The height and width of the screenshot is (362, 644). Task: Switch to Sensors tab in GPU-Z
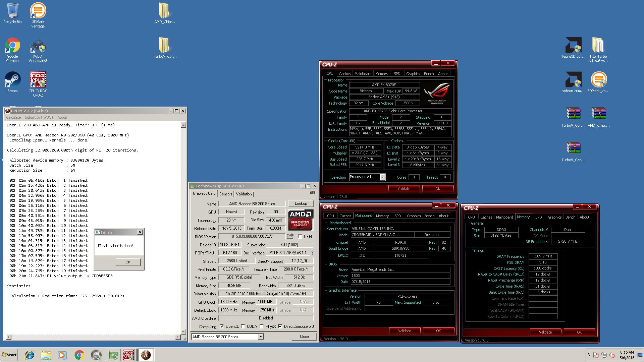(226, 194)
